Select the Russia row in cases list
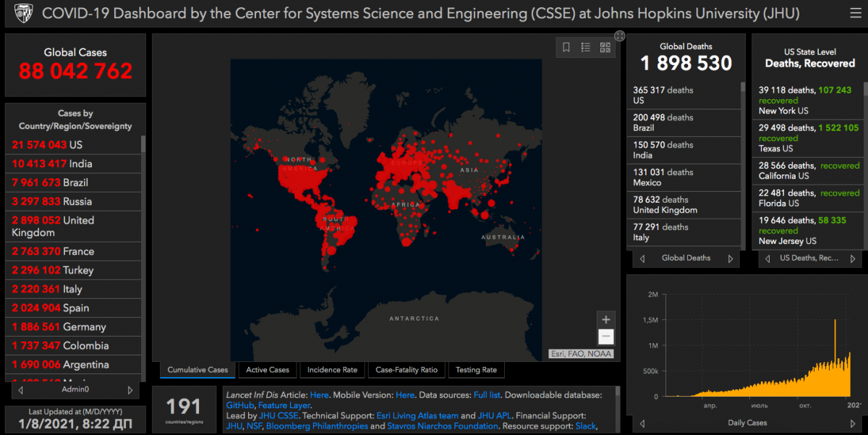Screen dimensions: 868x435 pyautogui.click(x=73, y=201)
